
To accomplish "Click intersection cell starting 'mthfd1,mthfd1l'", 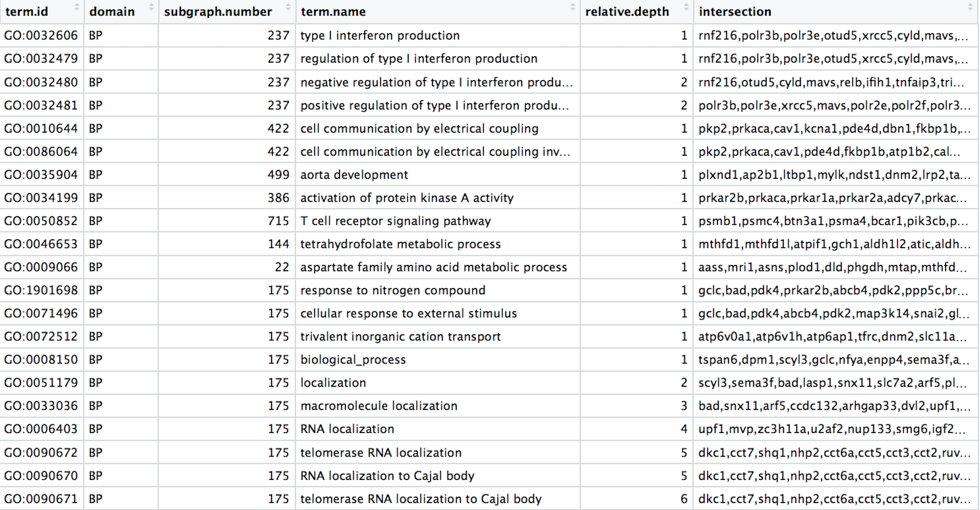I will pyautogui.click(x=836, y=244).
